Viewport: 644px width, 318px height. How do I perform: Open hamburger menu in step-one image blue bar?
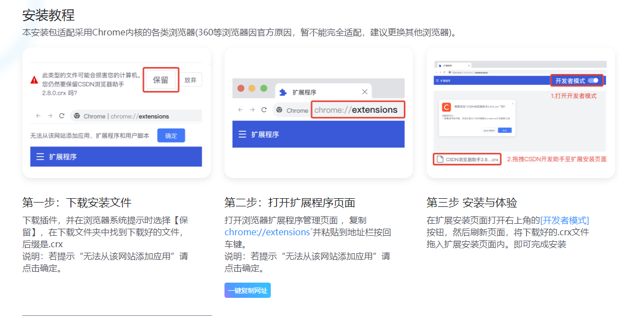(x=40, y=157)
